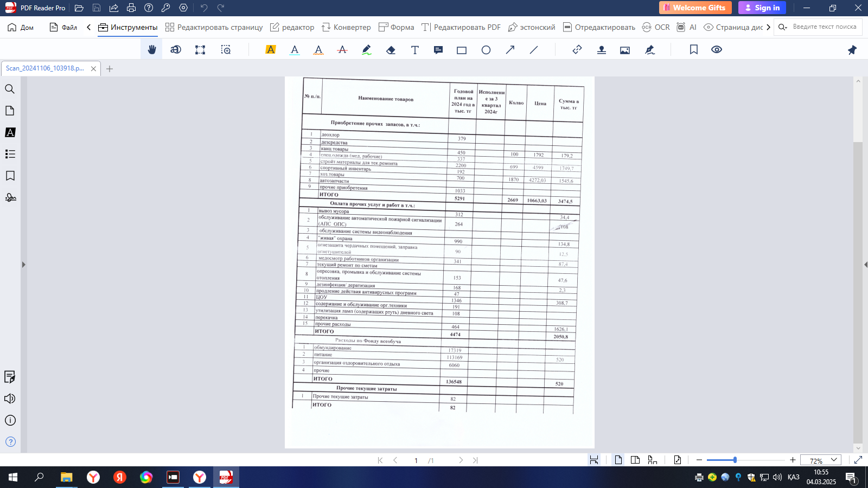Image resolution: width=868 pixels, height=488 pixels.
Task: Choose the yellow Highlight text tool
Action: coord(271,50)
